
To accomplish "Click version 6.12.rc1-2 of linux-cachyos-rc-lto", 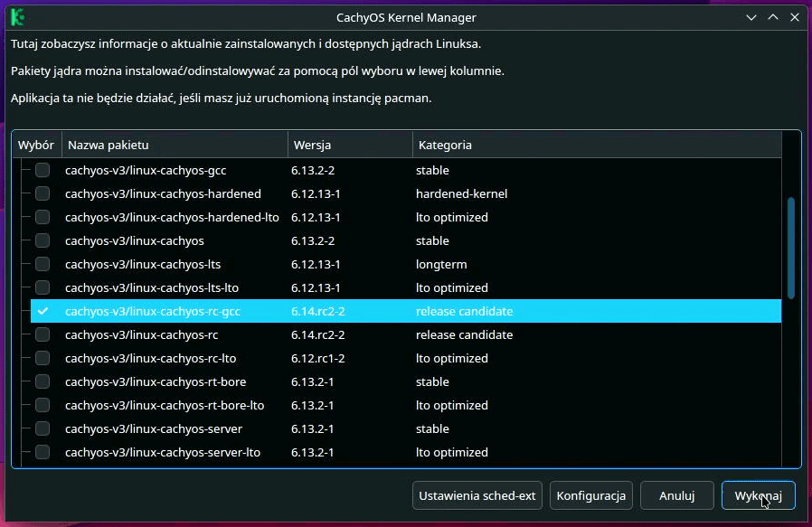I will (318, 358).
